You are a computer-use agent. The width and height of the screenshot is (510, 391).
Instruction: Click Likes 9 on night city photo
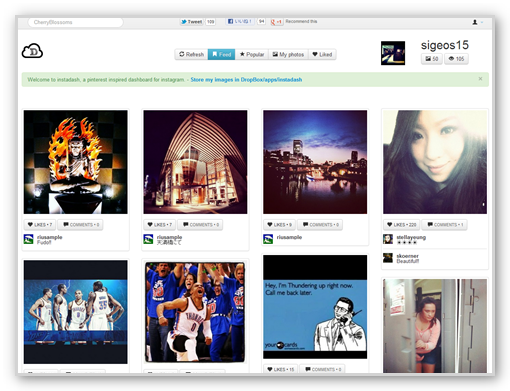click(x=279, y=225)
